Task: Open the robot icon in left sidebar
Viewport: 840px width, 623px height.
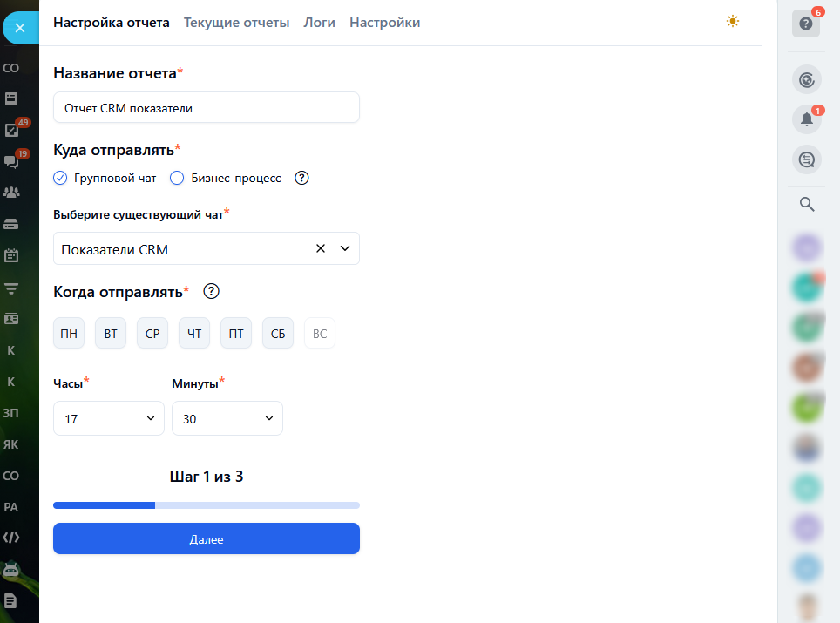Action: click(12, 570)
